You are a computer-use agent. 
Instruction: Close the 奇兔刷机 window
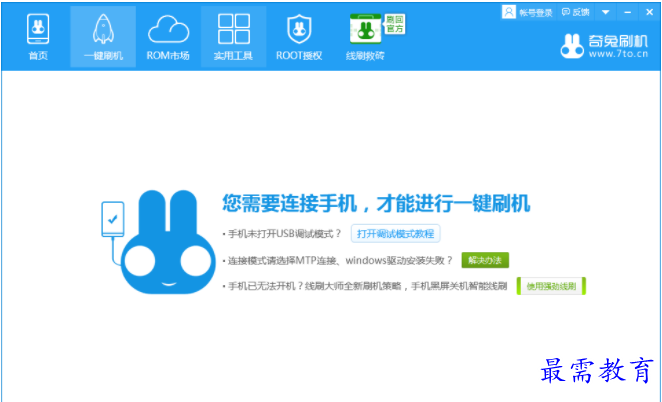[x=649, y=12]
